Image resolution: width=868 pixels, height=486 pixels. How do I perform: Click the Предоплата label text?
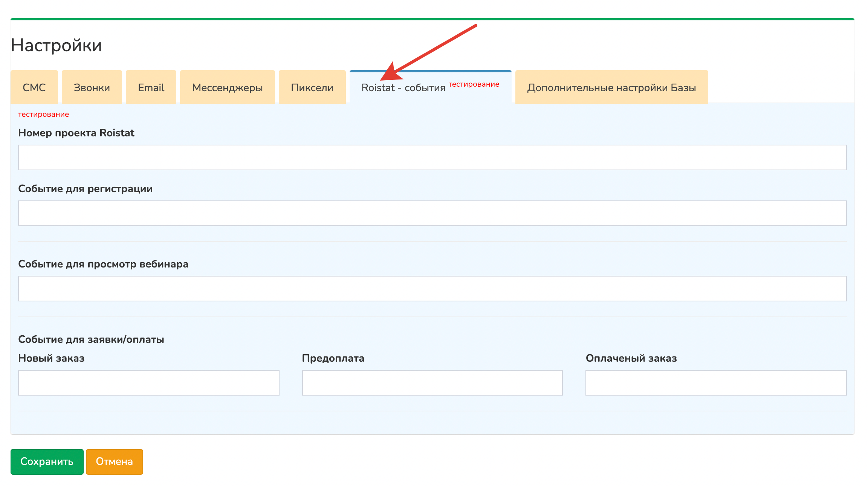click(x=333, y=358)
